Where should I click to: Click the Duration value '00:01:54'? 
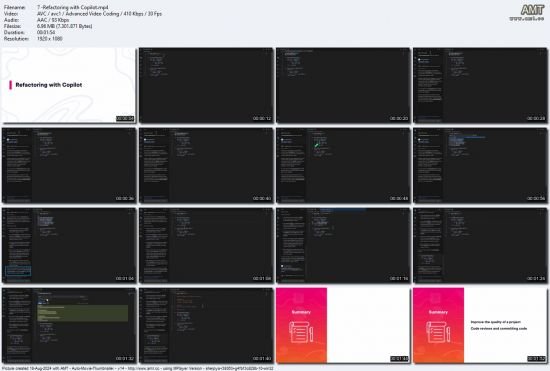click(46, 32)
